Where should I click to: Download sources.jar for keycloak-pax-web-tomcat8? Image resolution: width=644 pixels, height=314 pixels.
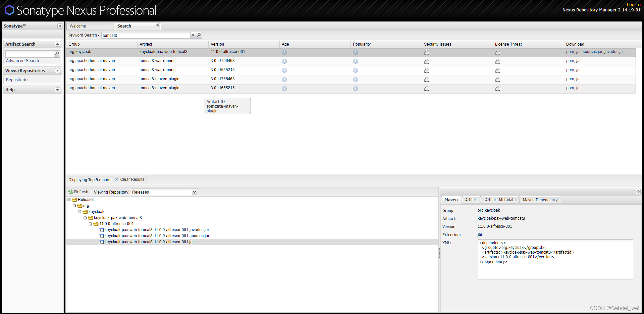[x=592, y=52]
